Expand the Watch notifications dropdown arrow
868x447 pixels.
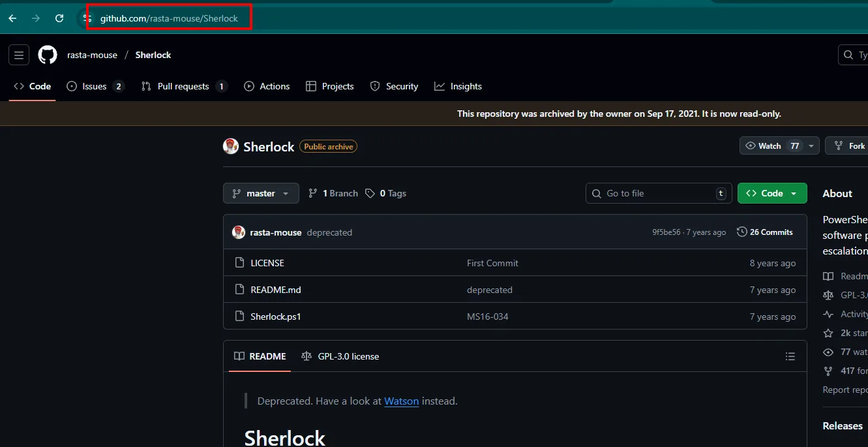[812, 146]
